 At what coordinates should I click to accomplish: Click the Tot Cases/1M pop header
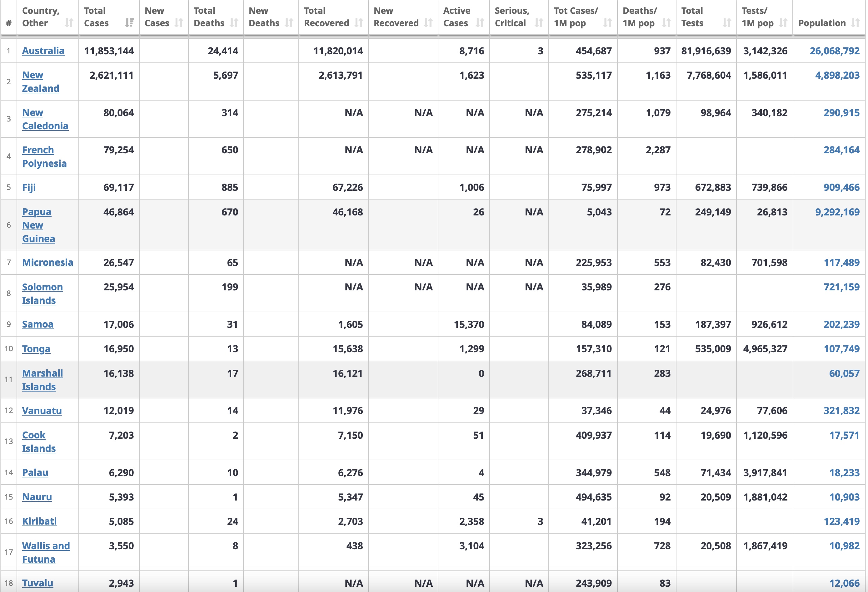[x=576, y=17]
